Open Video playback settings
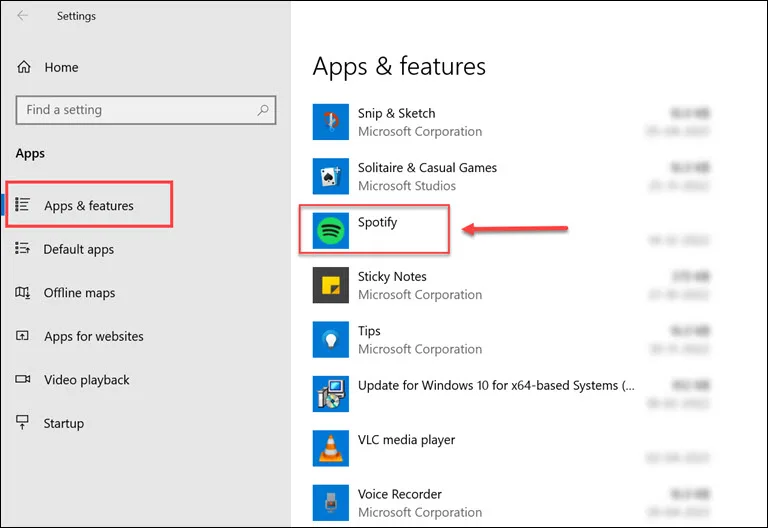This screenshot has height=528, width=768. [87, 380]
